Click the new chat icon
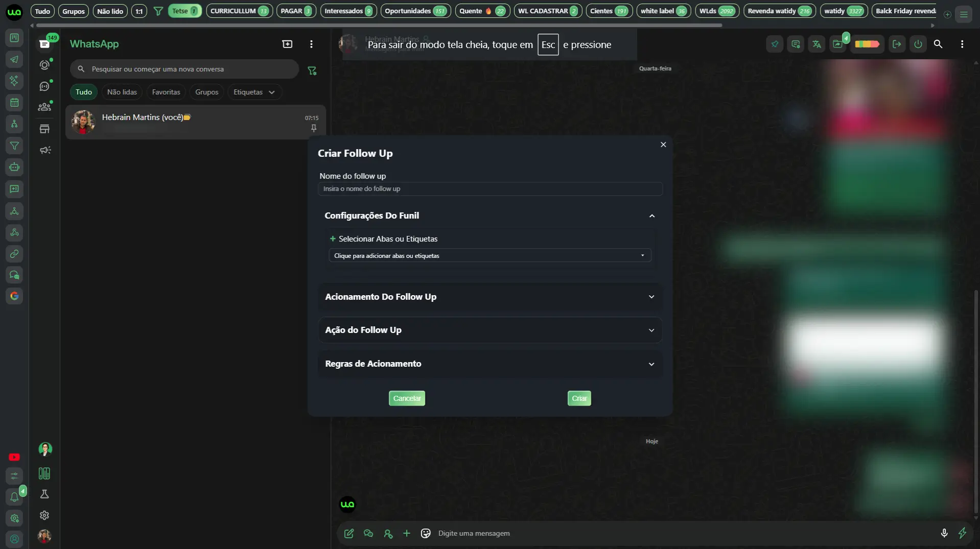980x549 pixels. (287, 44)
